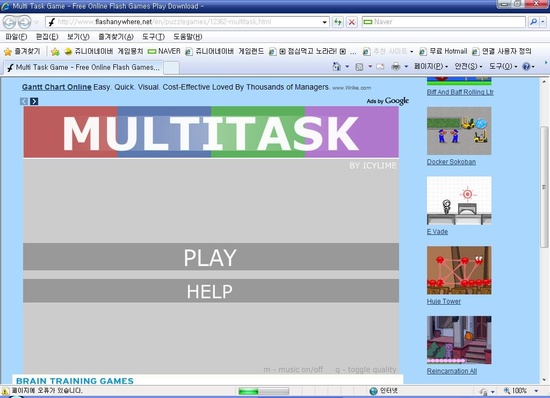Screen dimensions: 550x398
Task: Open the Page (페이지) toolbar menu
Action: 431,66
